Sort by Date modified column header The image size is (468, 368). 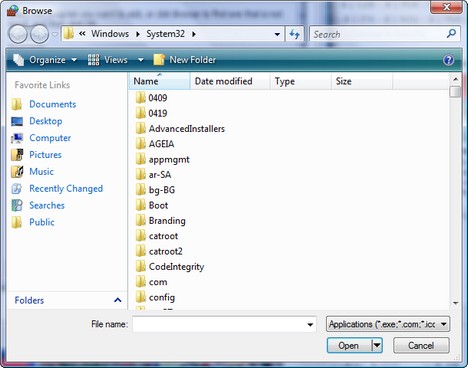230,81
